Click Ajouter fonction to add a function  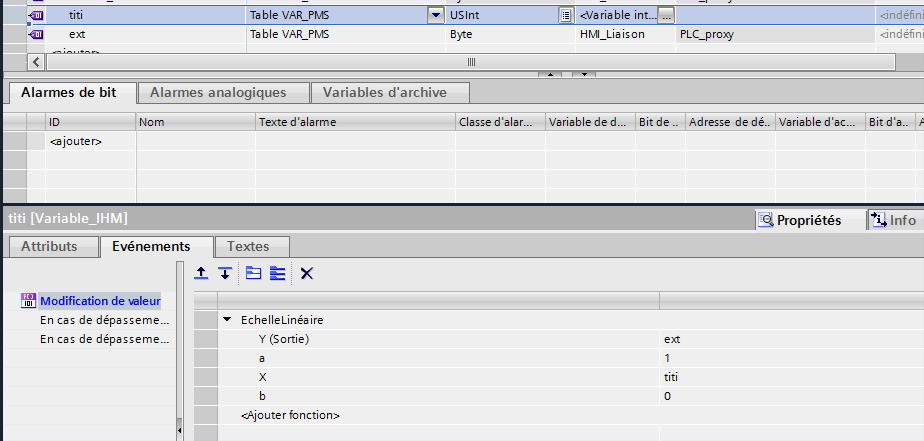tap(290, 415)
